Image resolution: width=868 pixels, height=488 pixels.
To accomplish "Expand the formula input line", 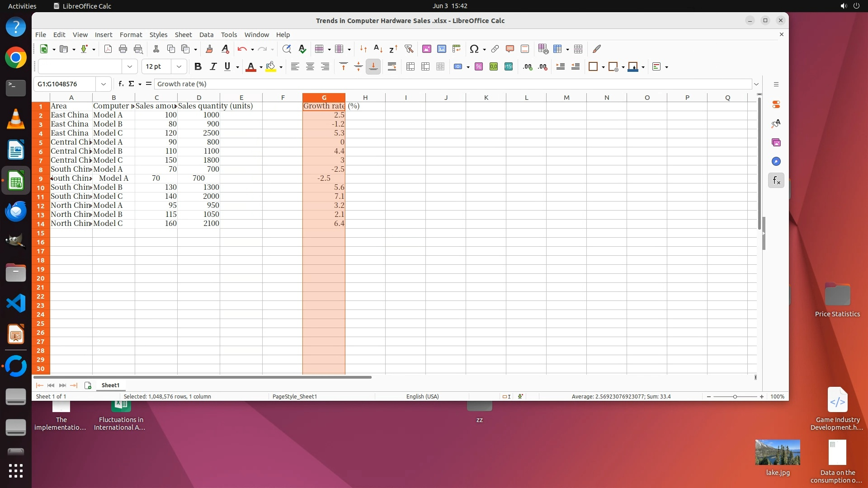I will pyautogui.click(x=756, y=84).
